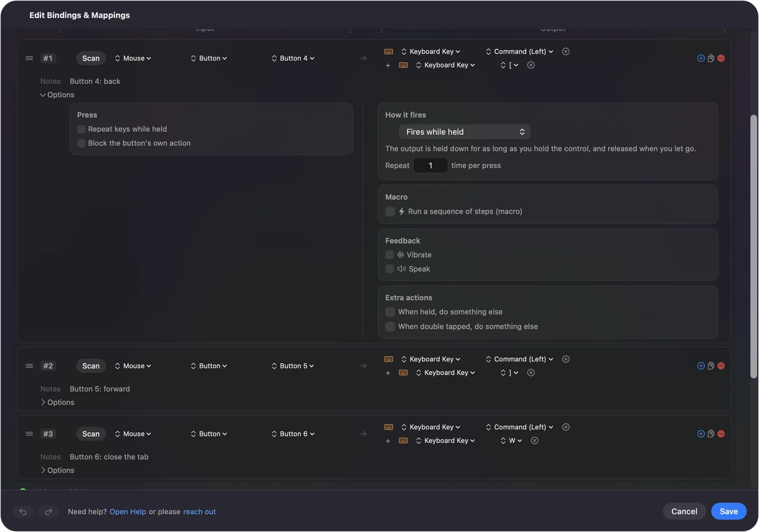The width and height of the screenshot is (759, 532).
Task: Delete binding #1 with the red minus icon
Action: pyautogui.click(x=721, y=58)
